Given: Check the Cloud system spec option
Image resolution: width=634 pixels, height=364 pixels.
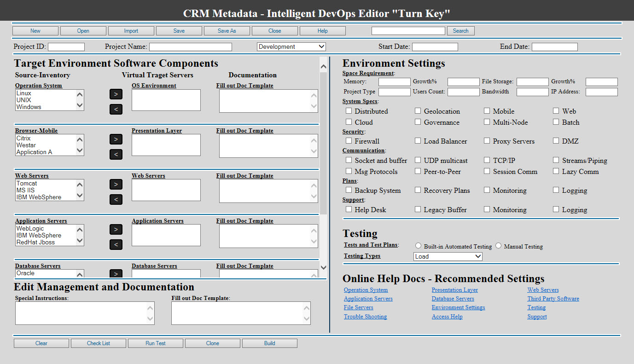Looking at the screenshot, I should [x=349, y=122].
